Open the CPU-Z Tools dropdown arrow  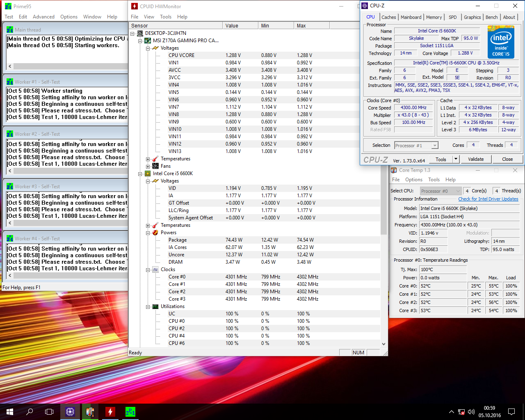(456, 159)
